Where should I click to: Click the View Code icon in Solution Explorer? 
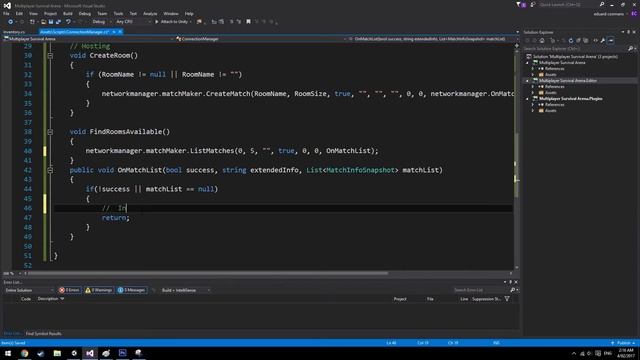pos(596,40)
